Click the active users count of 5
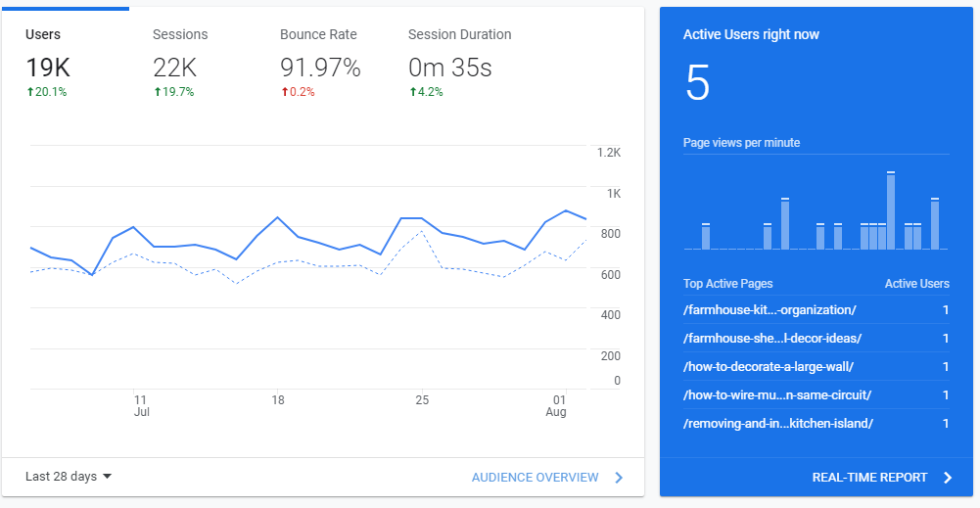 click(x=697, y=83)
